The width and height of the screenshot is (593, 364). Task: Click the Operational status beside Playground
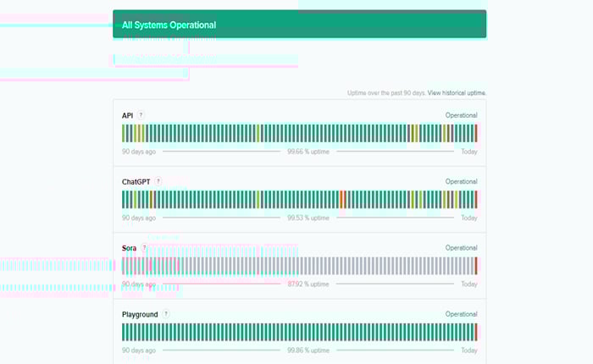pos(461,314)
